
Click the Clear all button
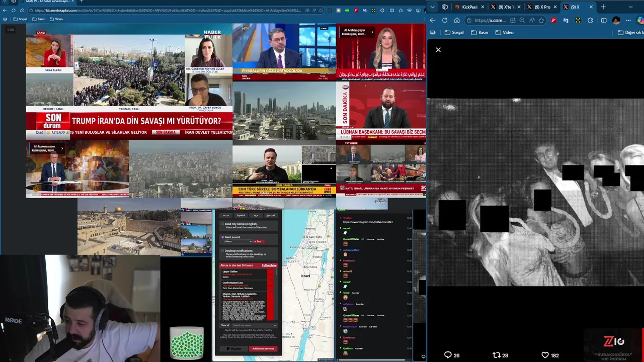[225, 325]
